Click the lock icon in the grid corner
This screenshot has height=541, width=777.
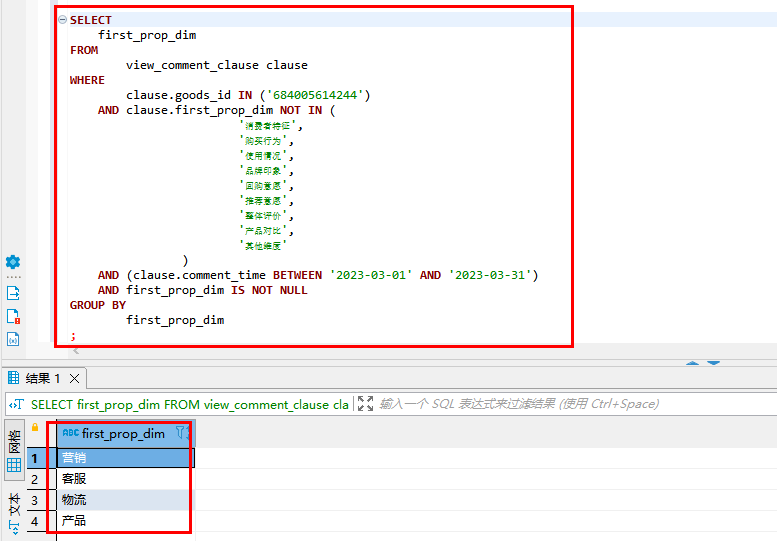point(35,428)
